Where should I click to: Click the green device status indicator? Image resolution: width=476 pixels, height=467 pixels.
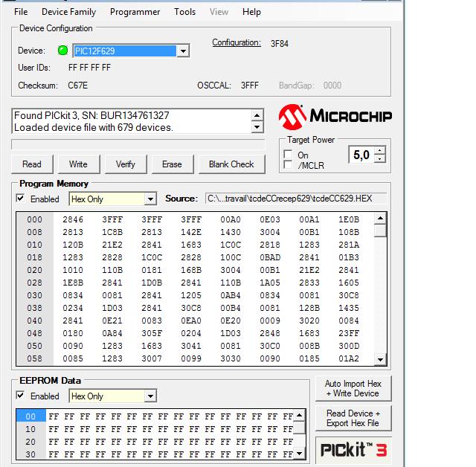coord(62,51)
